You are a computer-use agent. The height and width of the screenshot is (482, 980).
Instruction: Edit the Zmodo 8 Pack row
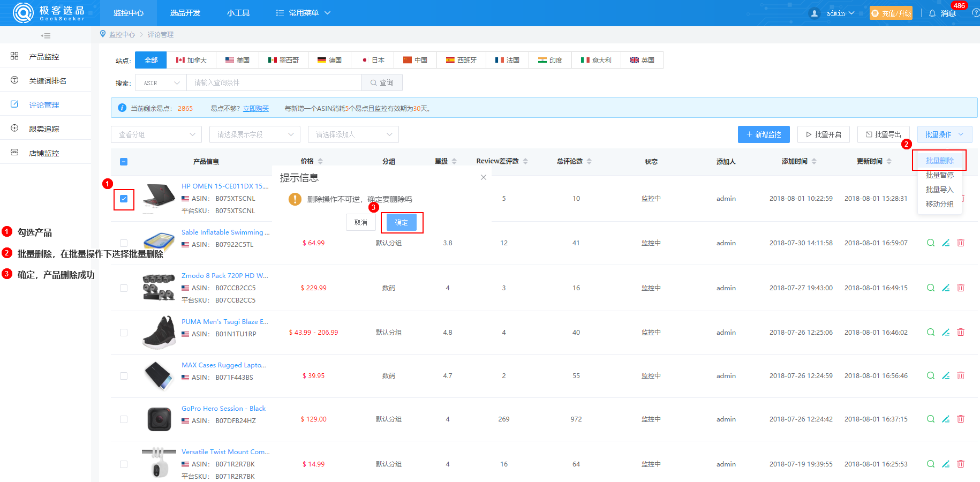click(x=946, y=288)
